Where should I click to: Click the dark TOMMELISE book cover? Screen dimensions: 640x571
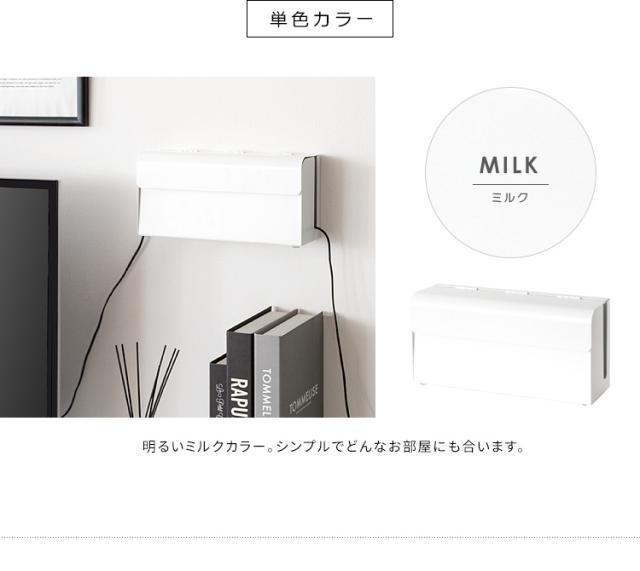point(301,365)
